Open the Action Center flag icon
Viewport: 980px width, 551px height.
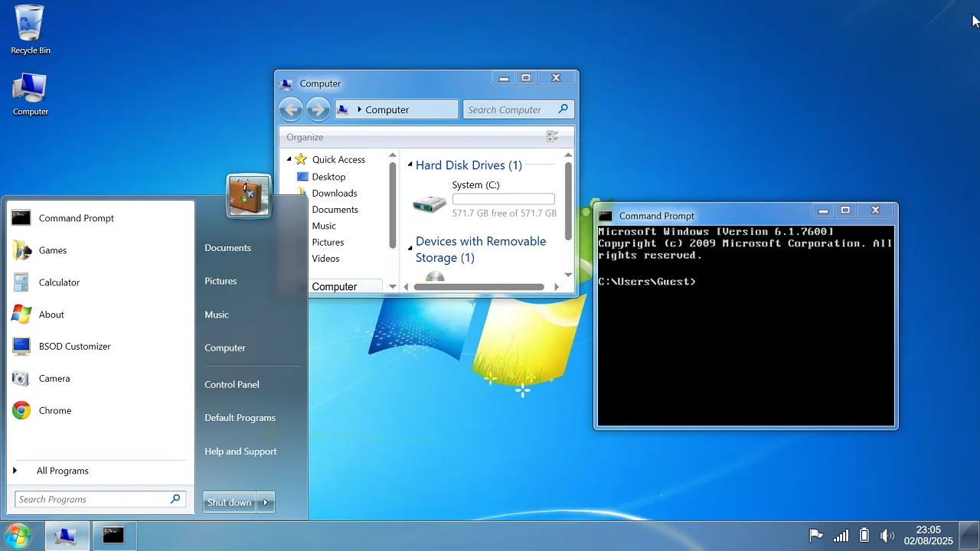click(816, 535)
